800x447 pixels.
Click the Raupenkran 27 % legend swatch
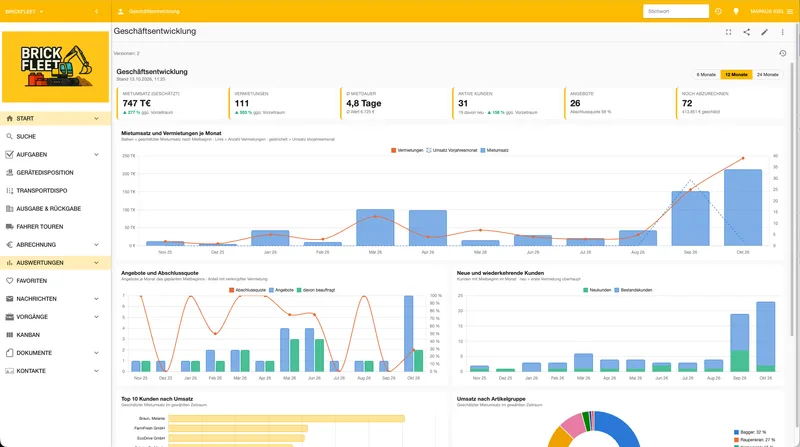pos(736,440)
